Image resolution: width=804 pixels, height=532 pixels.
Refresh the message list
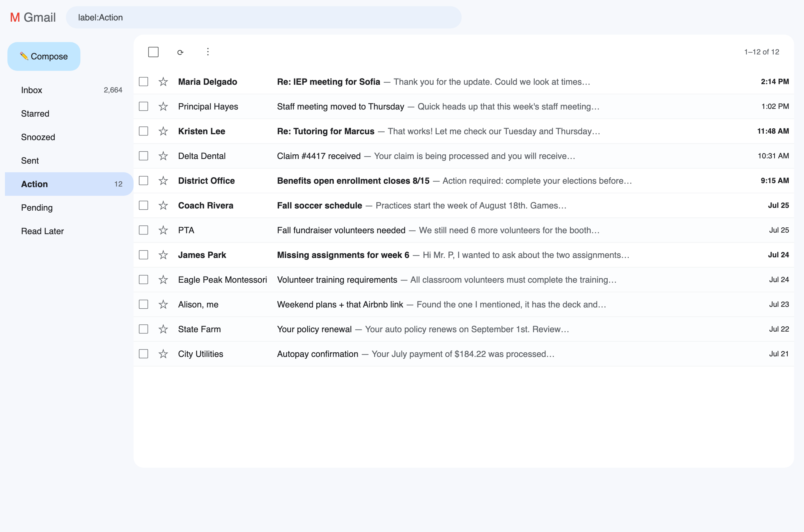pos(181,52)
